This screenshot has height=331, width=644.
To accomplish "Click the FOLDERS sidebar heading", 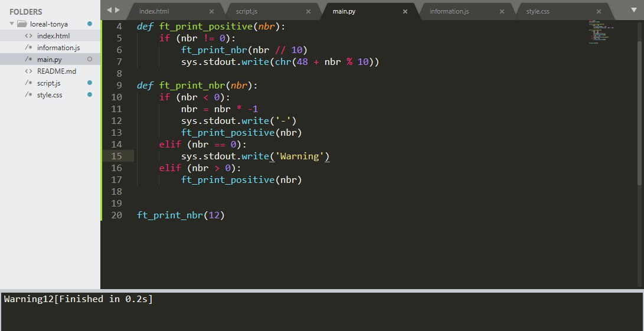I will tap(26, 12).
